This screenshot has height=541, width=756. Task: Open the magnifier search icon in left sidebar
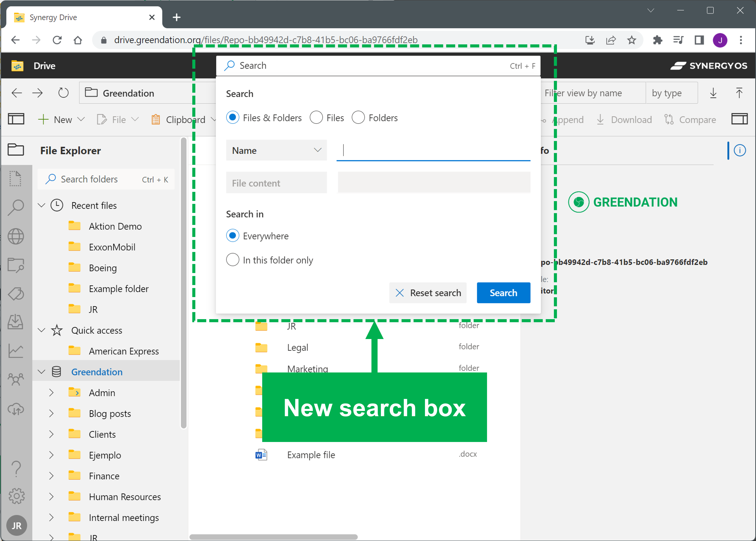(x=16, y=207)
